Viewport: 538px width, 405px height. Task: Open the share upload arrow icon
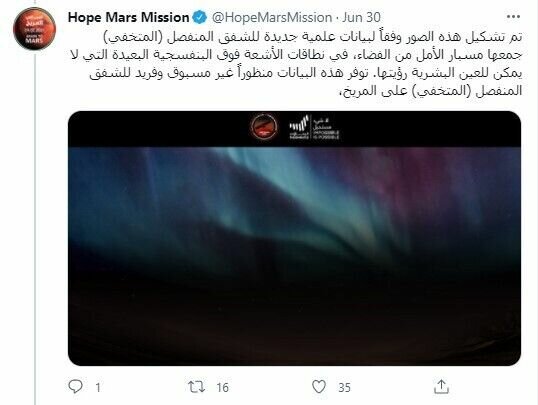pyautogui.click(x=441, y=386)
